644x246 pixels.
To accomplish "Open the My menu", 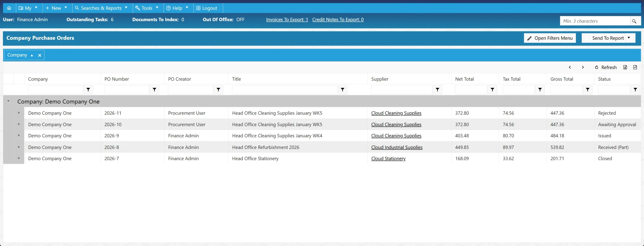I will [x=28, y=8].
